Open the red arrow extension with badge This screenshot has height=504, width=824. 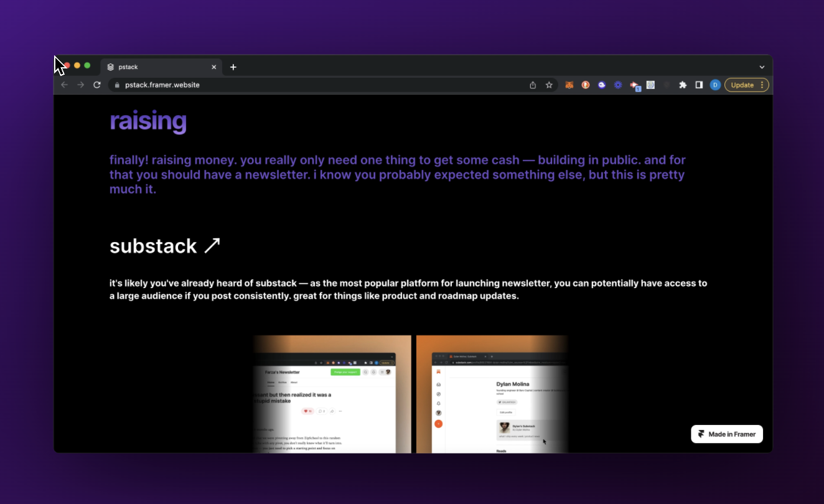coord(635,86)
